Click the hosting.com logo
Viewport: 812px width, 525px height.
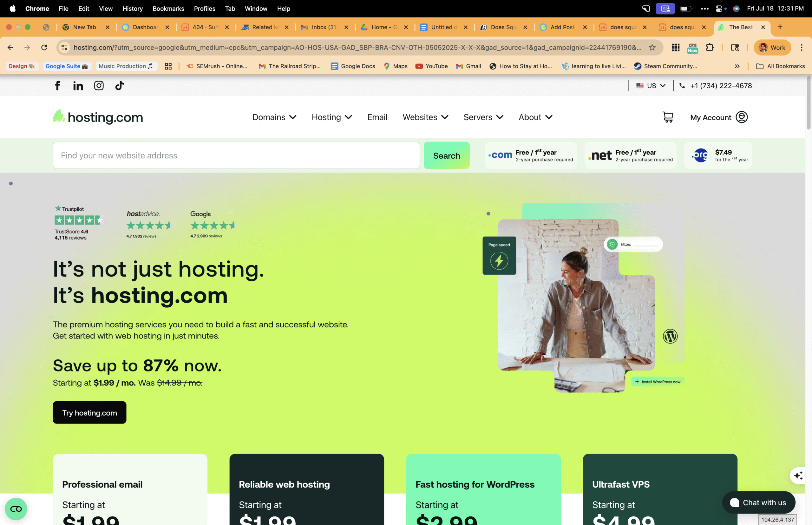pos(97,117)
